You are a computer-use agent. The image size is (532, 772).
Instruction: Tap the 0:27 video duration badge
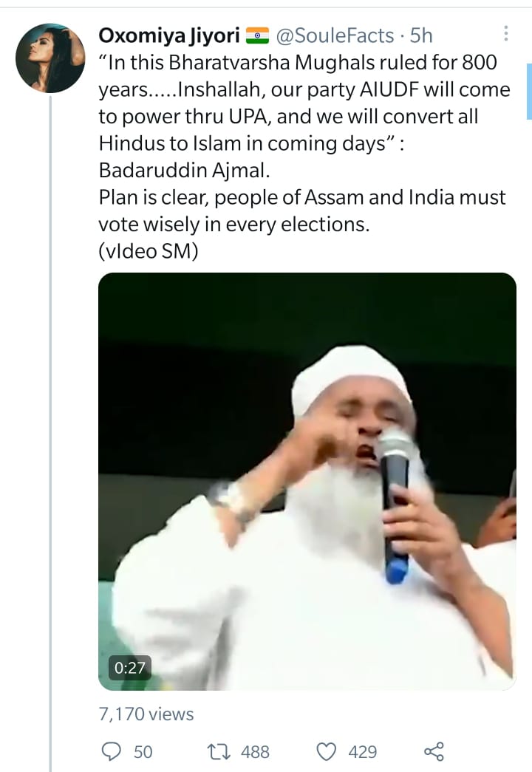(129, 668)
